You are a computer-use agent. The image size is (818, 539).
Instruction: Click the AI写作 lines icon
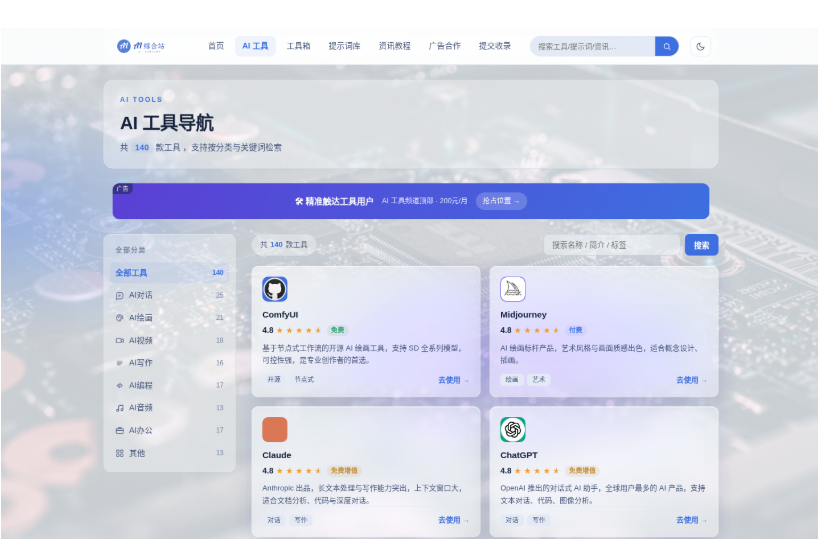(119, 363)
